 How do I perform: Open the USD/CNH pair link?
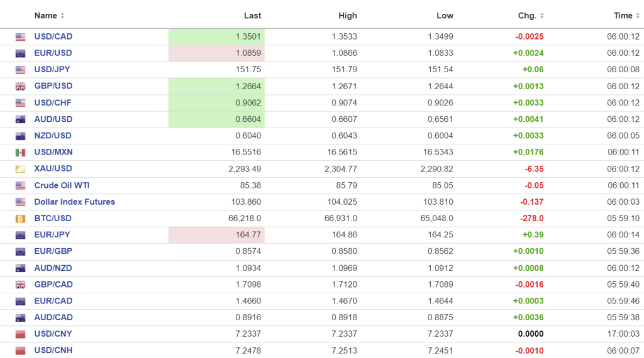click(x=53, y=350)
